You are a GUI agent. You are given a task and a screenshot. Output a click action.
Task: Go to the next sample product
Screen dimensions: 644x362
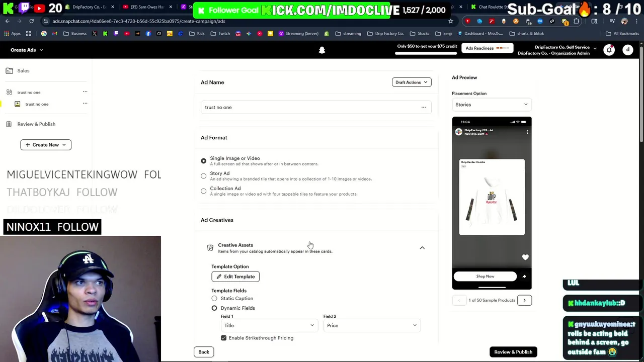(524, 300)
